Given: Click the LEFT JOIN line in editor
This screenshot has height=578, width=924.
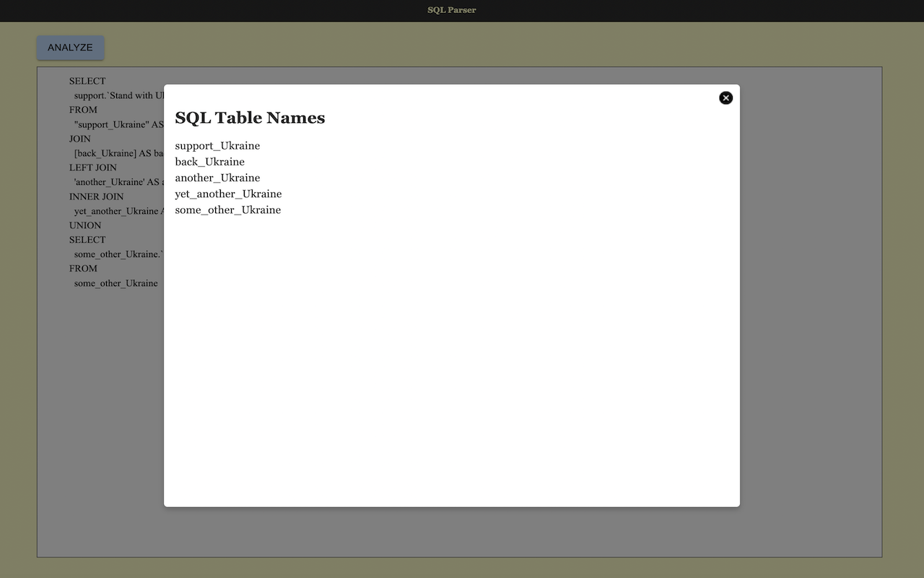Looking at the screenshot, I should [x=93, y=168].
